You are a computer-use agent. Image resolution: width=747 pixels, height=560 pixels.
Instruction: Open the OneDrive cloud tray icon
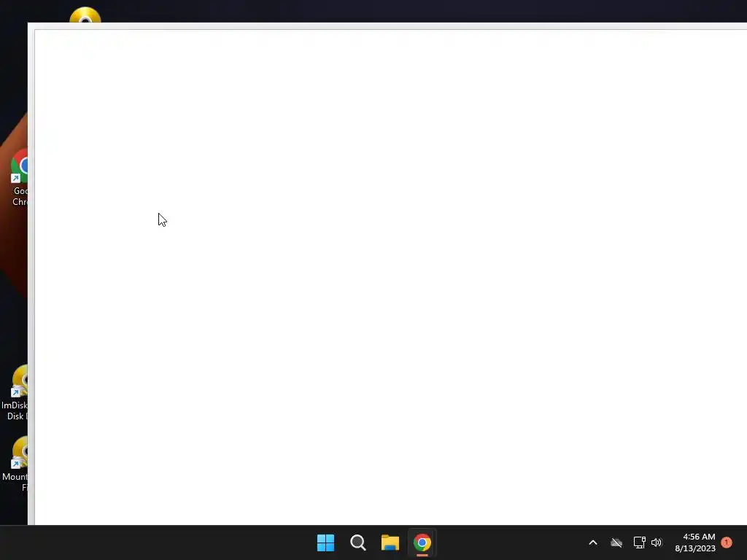[x=616, y=542]
